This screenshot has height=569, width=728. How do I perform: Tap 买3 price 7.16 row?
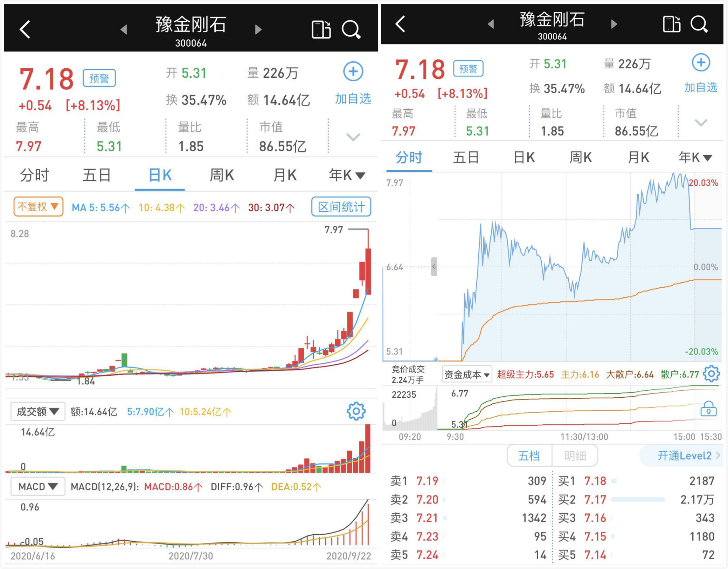tap(636, 518)
